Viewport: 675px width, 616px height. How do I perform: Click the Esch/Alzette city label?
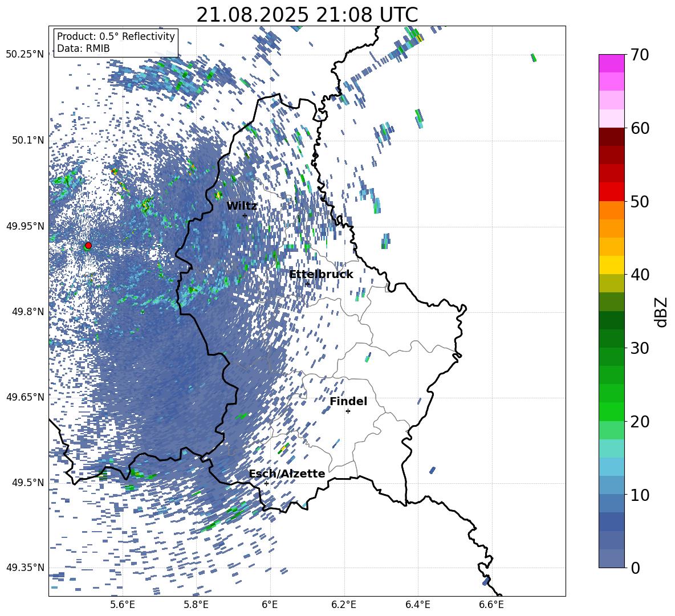click(x=287, y=474)
